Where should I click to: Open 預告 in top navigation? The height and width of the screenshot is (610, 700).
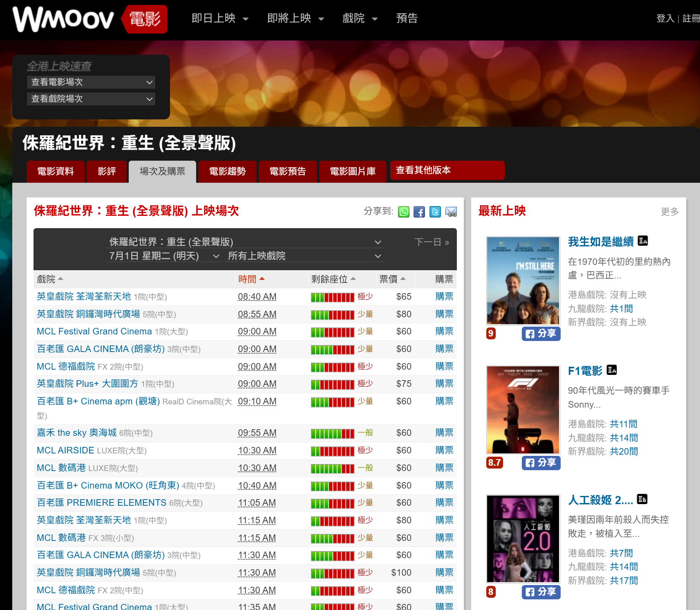[407, 18]
